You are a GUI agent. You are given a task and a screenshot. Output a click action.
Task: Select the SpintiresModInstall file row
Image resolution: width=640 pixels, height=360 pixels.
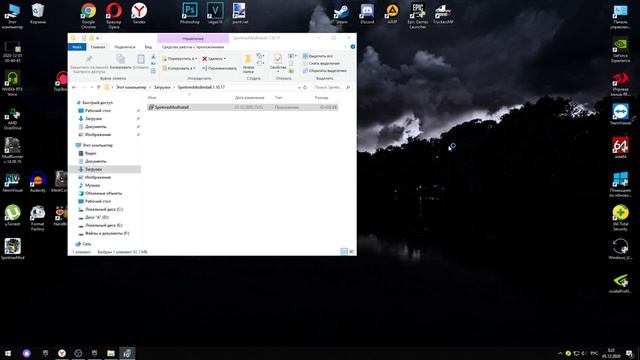(242, 107)
